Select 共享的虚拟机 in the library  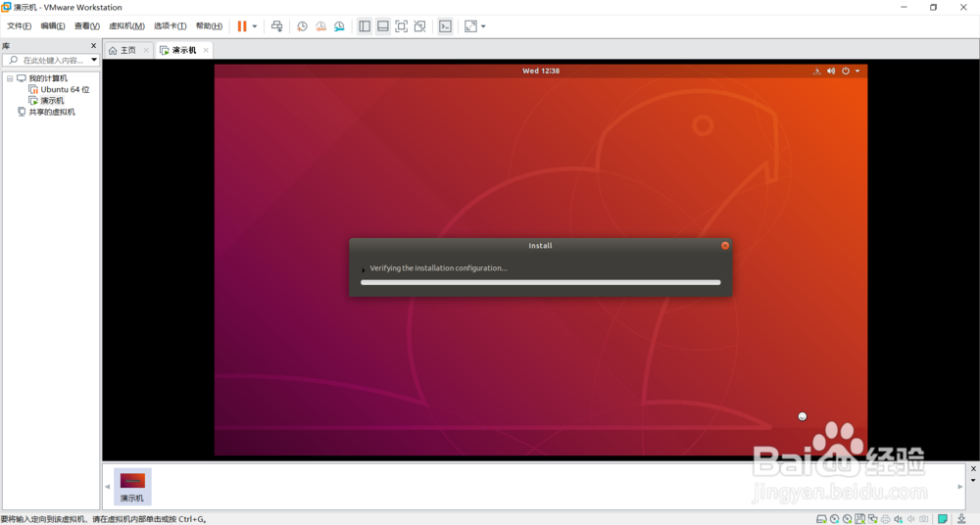tap(52, 112)
